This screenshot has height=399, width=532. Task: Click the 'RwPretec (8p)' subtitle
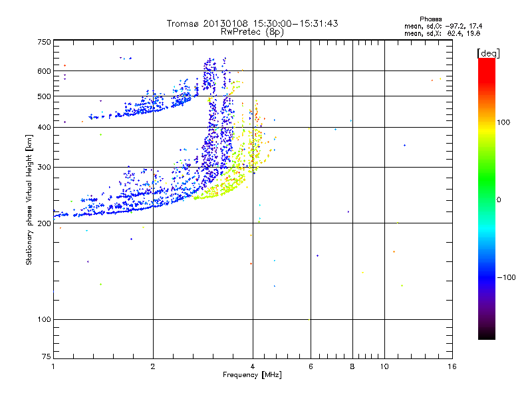(252, 32)
